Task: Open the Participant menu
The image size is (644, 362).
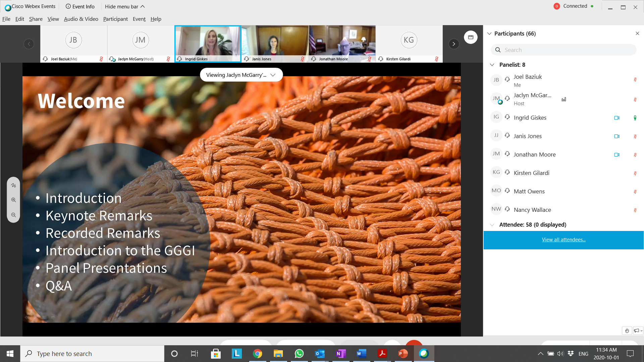Action: coord(115,19)
